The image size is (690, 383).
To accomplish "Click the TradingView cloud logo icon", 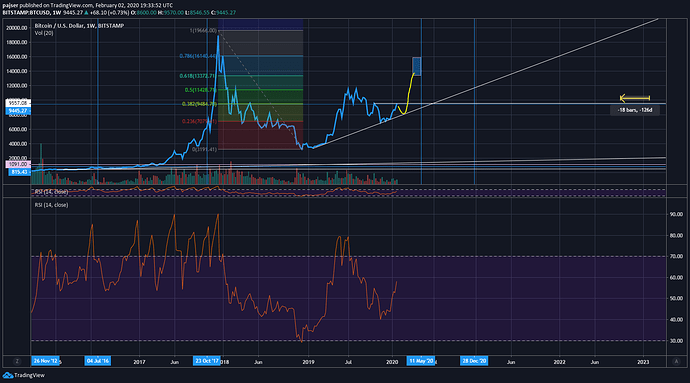I will point(7,376).
